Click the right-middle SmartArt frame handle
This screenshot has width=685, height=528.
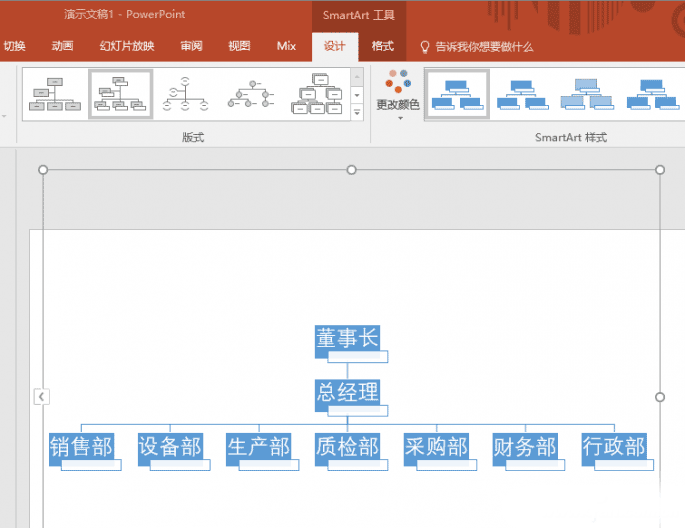[x=660, y=397]
